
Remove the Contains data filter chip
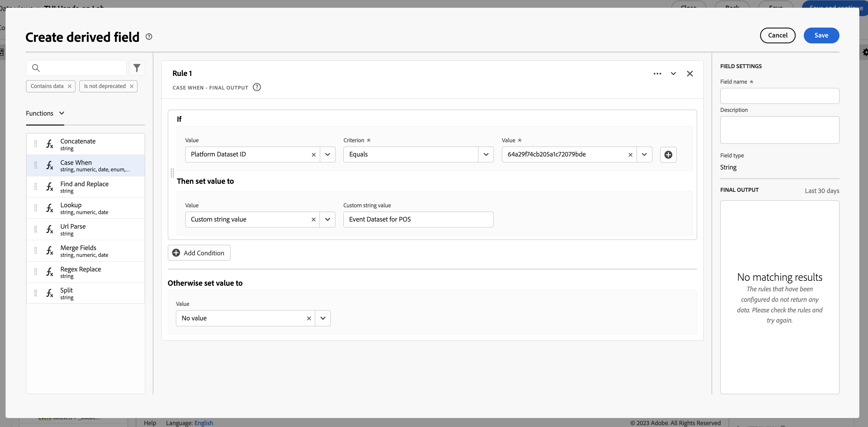(x=69, y=86)
